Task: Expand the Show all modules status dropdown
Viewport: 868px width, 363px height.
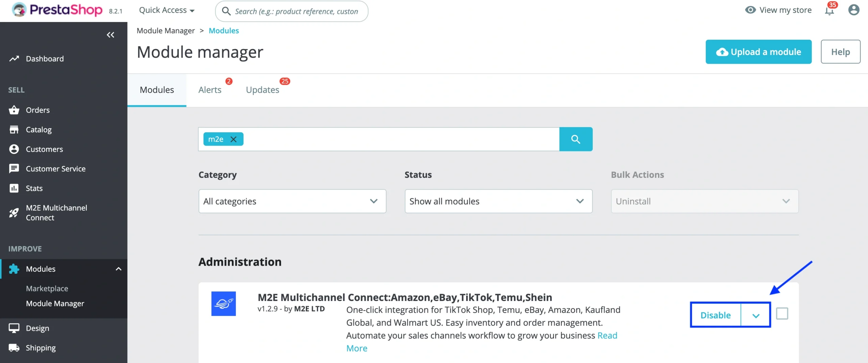Action: tap(498, 201)
